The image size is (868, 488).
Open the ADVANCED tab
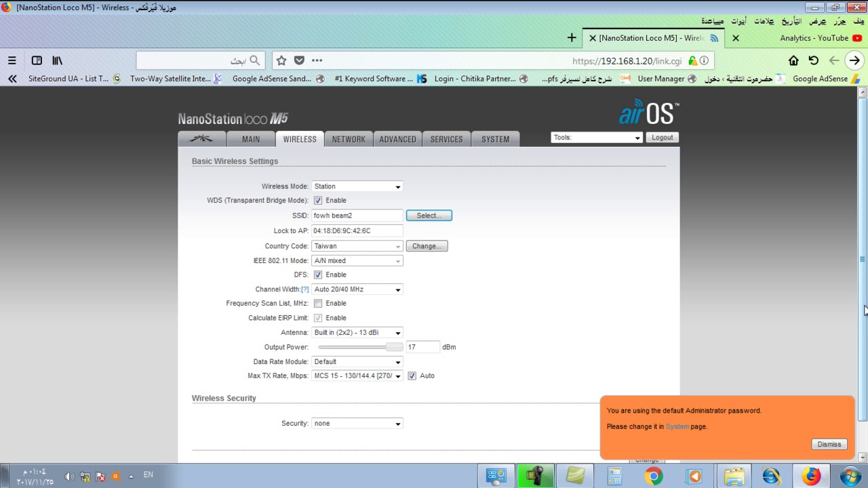click(397, 139)
